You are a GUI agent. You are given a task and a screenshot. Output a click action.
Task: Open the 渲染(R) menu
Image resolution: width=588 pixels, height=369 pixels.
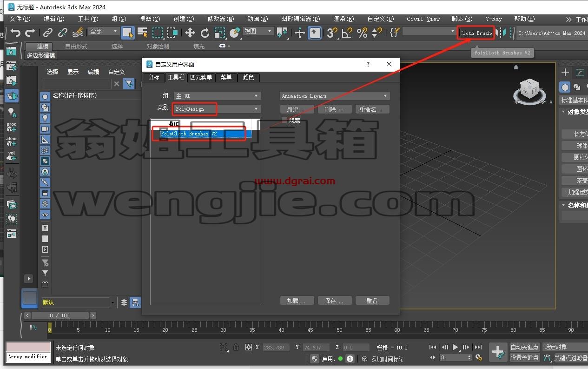344,19
